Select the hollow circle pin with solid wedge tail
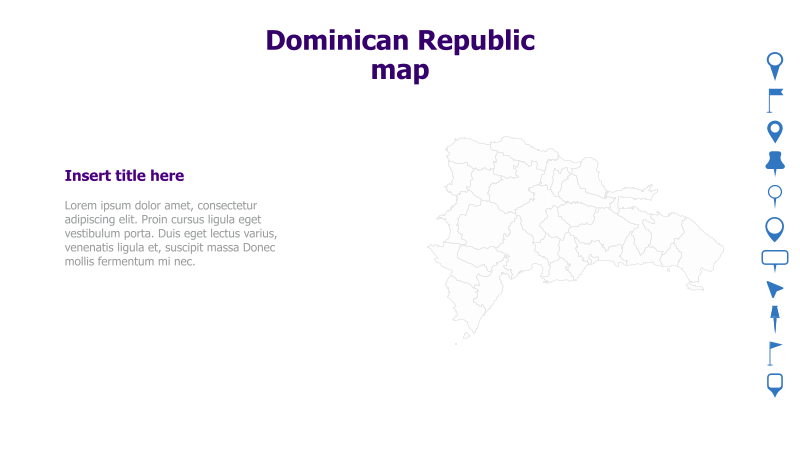Screen dimensions: 800x450 (774, 66)
